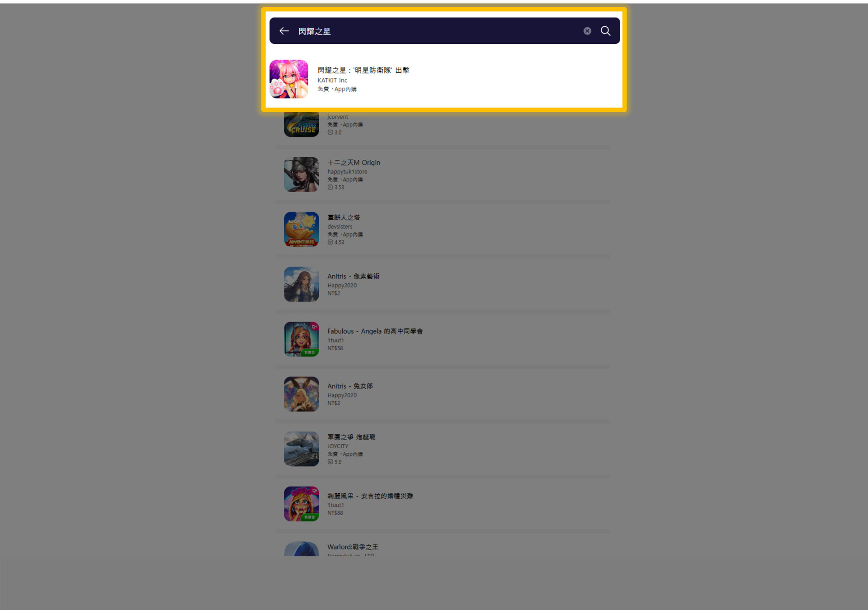The height and width of the screenshot is (610, 868).
Task: Open 絢麗風采 - 安吉拉的婚禮災難 app icon
Action: pos(302,504)
